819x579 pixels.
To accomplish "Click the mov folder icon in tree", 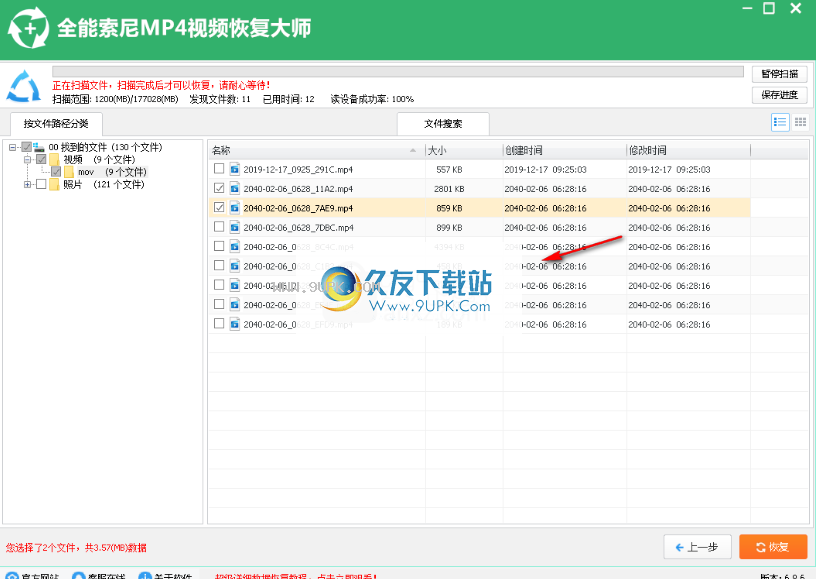I will click(x=69, y=172).
